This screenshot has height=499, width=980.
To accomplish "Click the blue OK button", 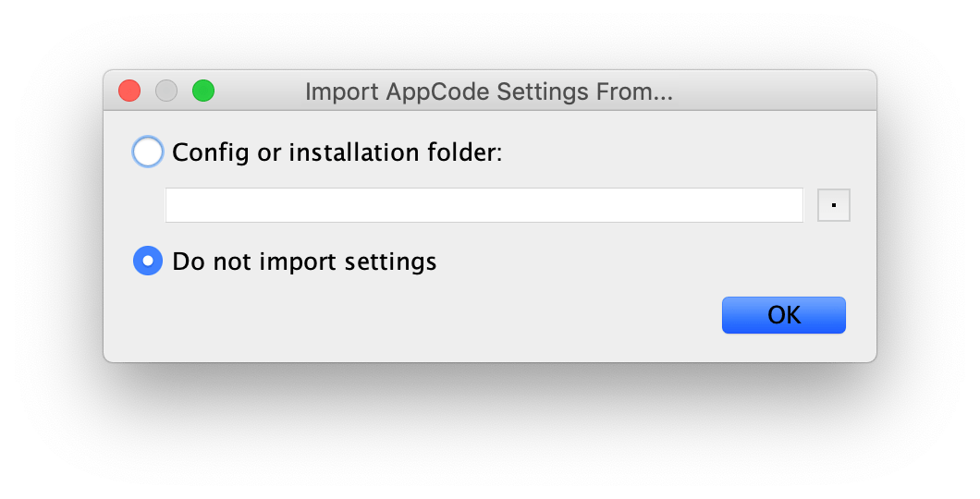I will pos(784,315).
